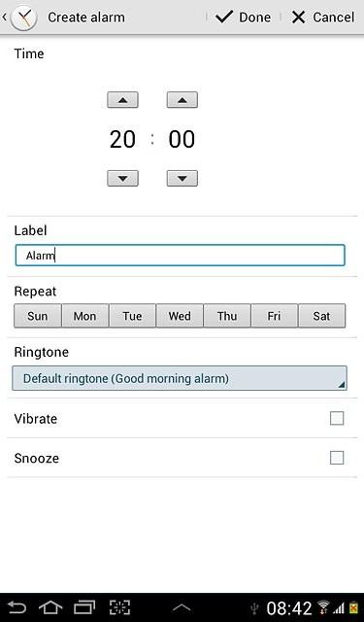Decrease the minutes with down arrow
The width and height of the screenshot is (364, 622).
click(x=182, y=179)
